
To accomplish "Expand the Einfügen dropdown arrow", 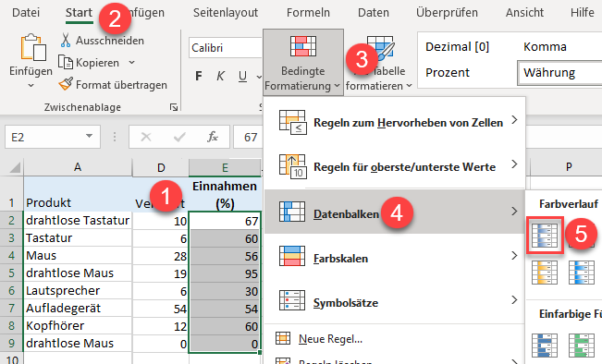I will tap(31, 86).
